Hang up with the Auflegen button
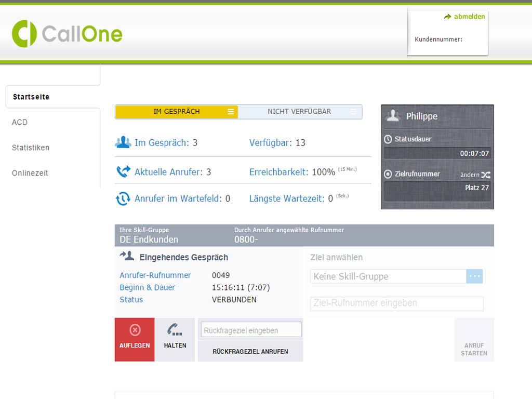 135,339
